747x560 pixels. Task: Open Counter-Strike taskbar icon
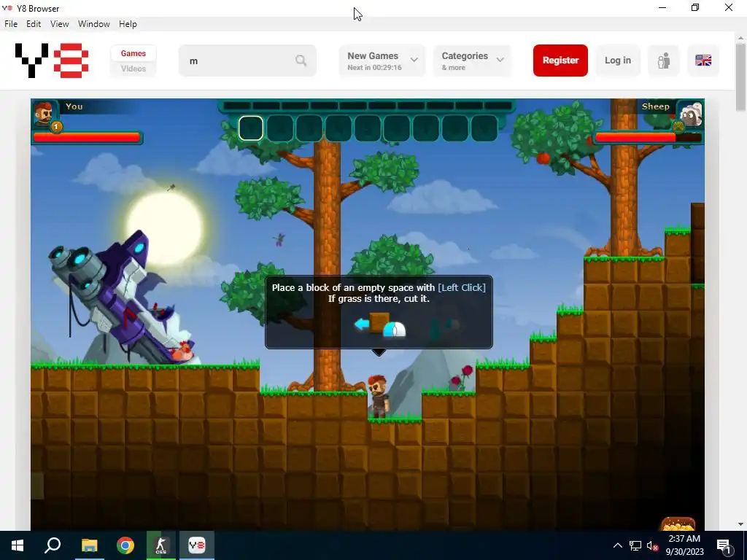click(x=161, y=545)
